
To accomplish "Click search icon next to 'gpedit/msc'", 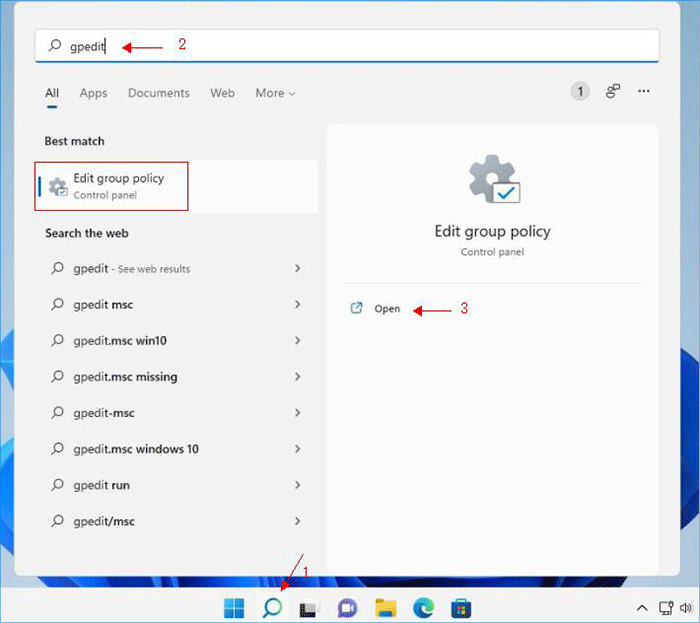I will point(57,520).
